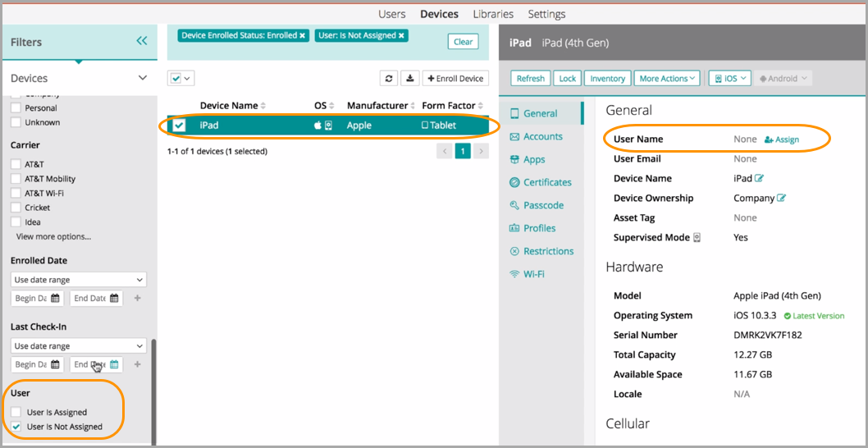The height and width of the screenshot is (448, 868).
Task: Click the plus icon beside Enrolled Date range
Action: pos(137,299)
